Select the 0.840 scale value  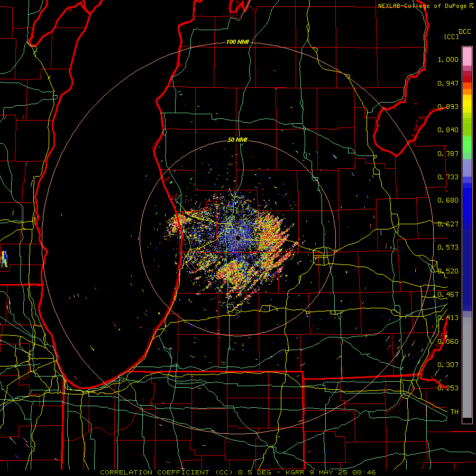pyautogui.click(x=448, y=130)
